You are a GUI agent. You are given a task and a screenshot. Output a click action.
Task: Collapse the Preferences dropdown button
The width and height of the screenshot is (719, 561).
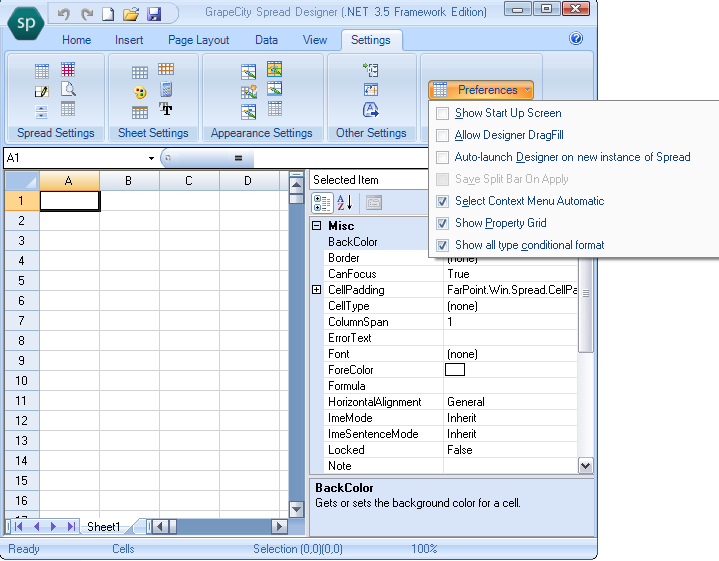tap(481, 90)
